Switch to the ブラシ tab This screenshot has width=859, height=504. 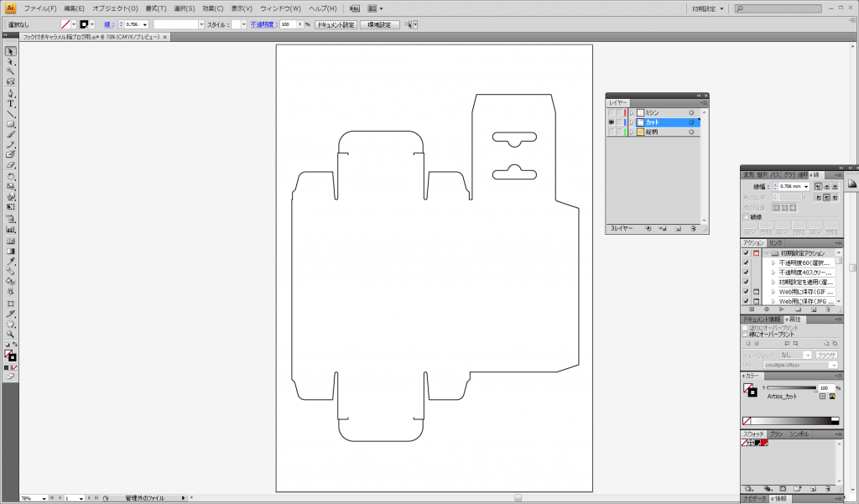(x=776, y=434)
